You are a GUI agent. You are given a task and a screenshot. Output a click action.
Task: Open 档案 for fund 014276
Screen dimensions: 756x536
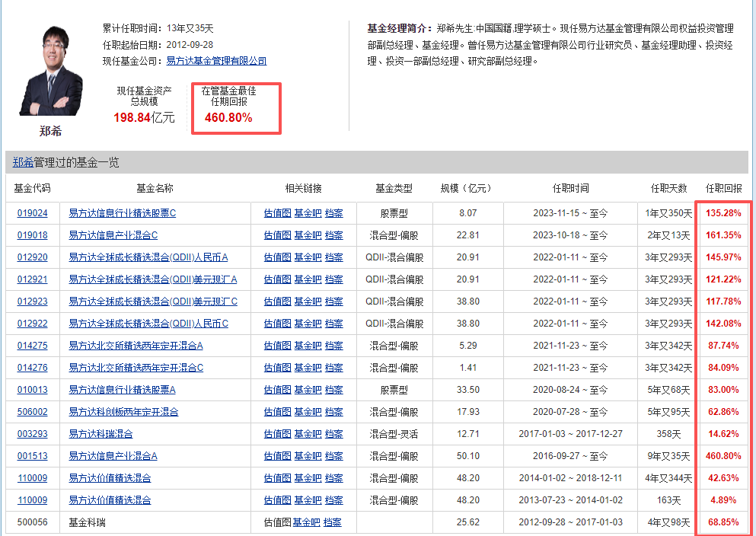333,368
